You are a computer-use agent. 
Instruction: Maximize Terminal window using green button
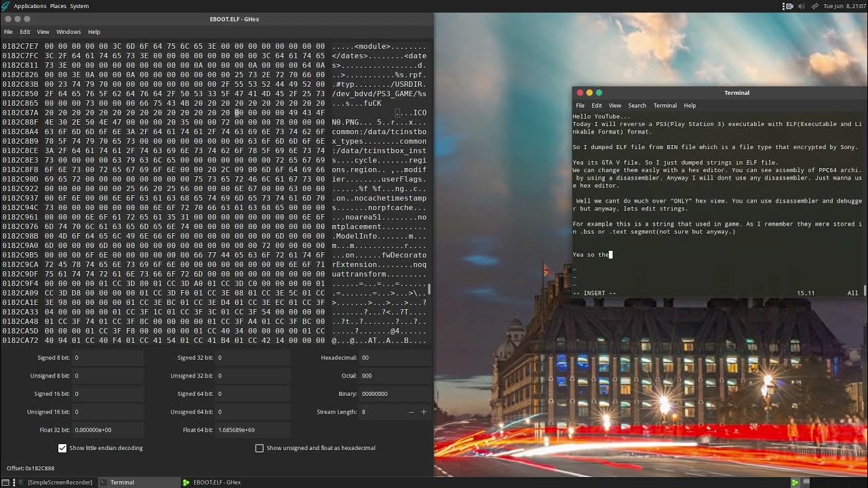pyautogui.click(x=598, y=93)
